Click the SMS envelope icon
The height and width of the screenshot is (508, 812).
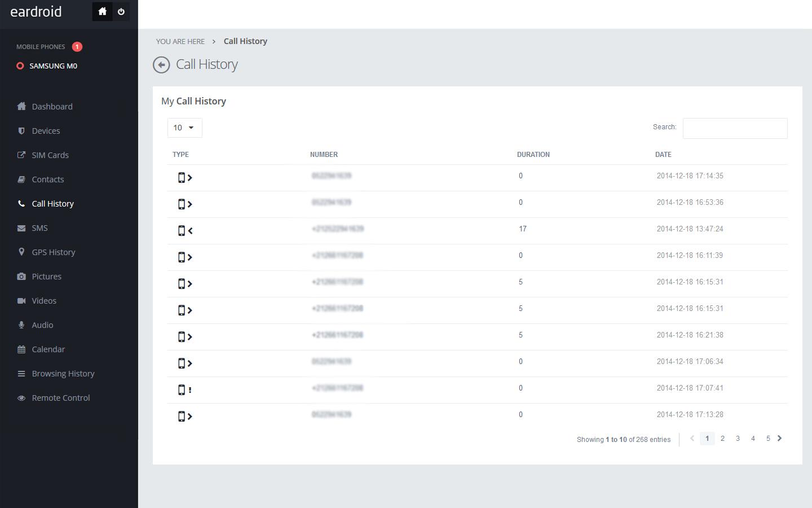coord(21,228)
